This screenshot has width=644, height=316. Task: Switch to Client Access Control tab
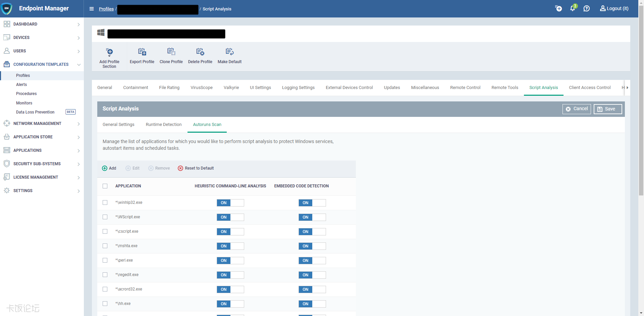590,88
